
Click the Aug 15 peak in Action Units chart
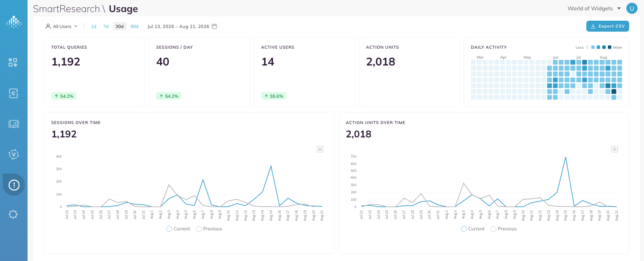point(565,157)
